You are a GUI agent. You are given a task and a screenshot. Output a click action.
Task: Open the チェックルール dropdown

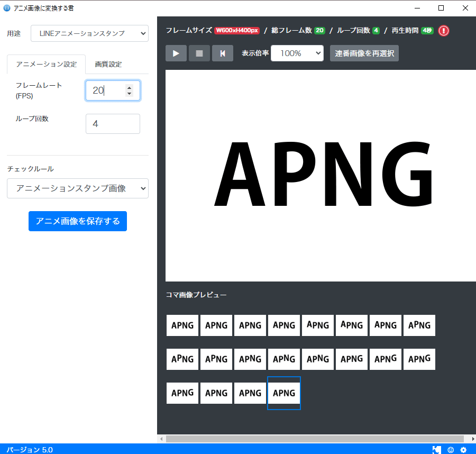pos(77,188)
